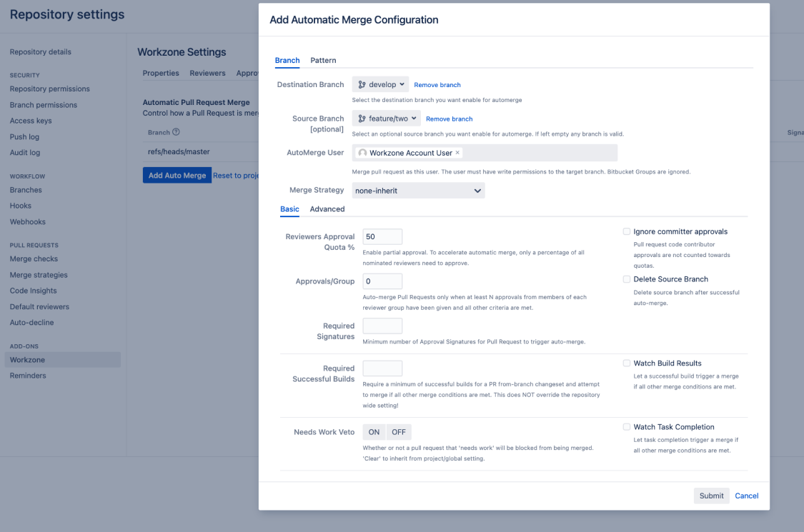Open the Reviewers tab in Workzone Settings
Image resolution: width=804 pixels, height=532 pixels.
(208, 74)
